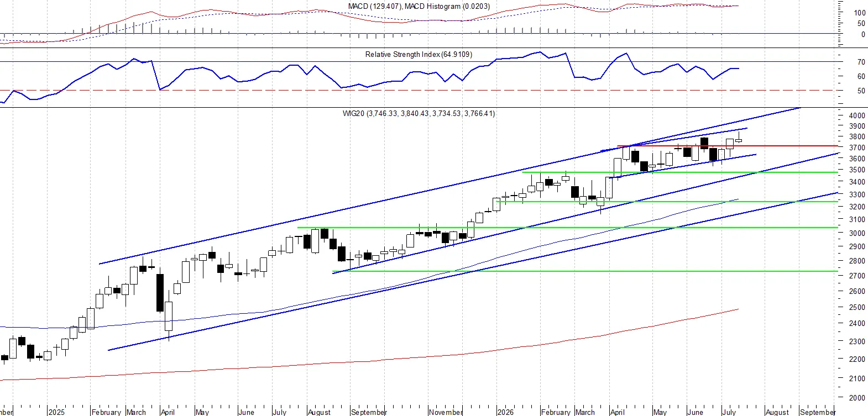
Task: Click the 2025 year label on time axis
Action: tap(56, 412)
